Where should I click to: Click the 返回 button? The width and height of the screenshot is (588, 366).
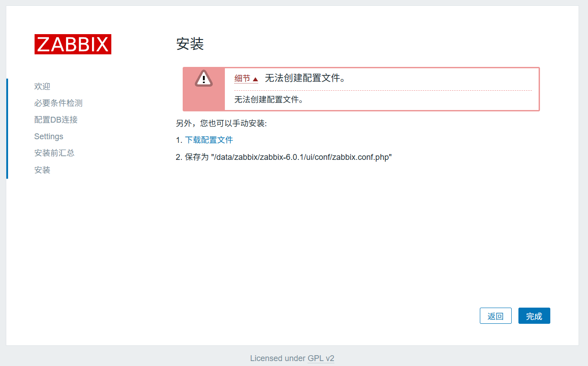point(496,316)
